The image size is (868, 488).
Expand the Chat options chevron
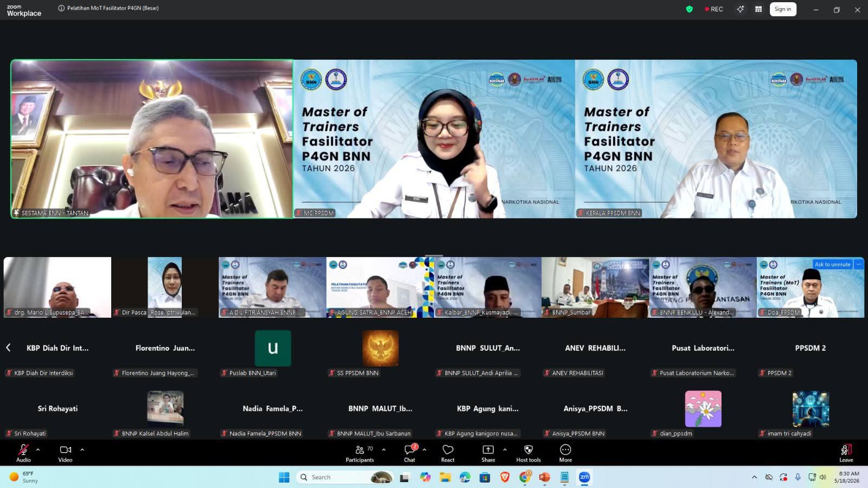[424, 450]
